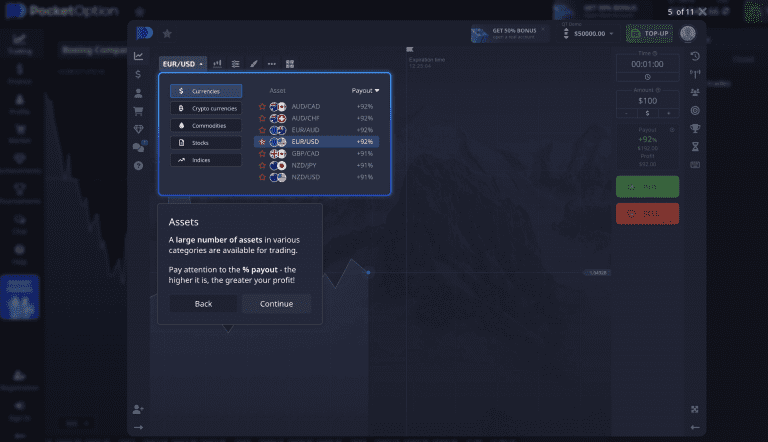
Task: Click the fullscreen icon near the bottom right
Action: tap(695, 409)
